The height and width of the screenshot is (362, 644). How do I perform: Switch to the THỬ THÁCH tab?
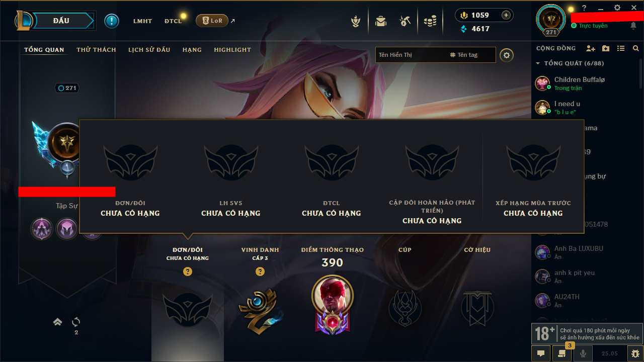pyautogui.click(x=96, y=50)
